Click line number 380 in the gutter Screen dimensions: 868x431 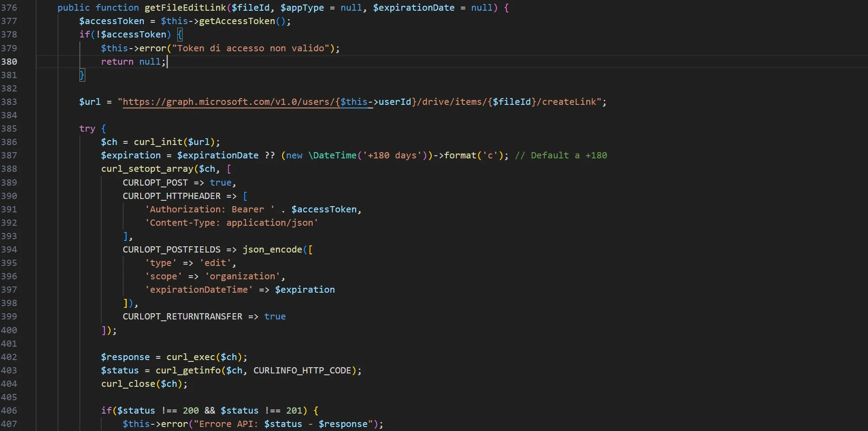coord(9,62)
